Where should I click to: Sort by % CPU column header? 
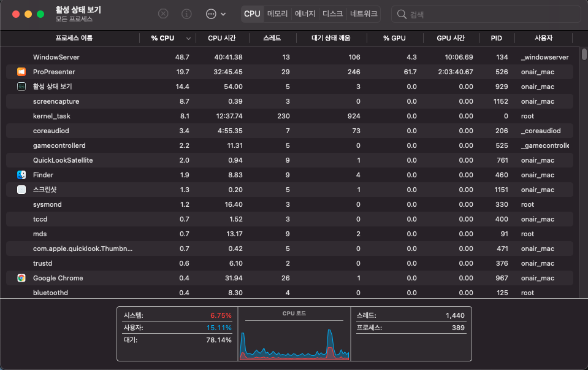(x=162, y=38)
